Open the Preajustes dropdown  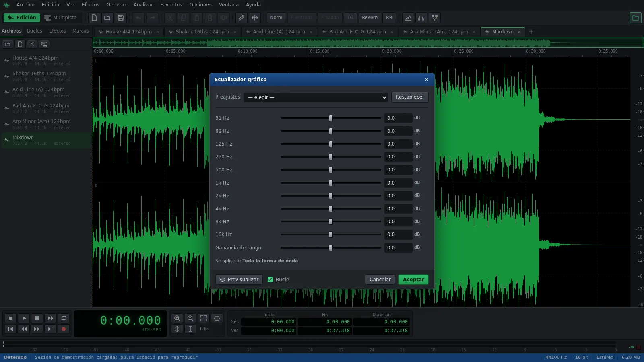[316, 97]
